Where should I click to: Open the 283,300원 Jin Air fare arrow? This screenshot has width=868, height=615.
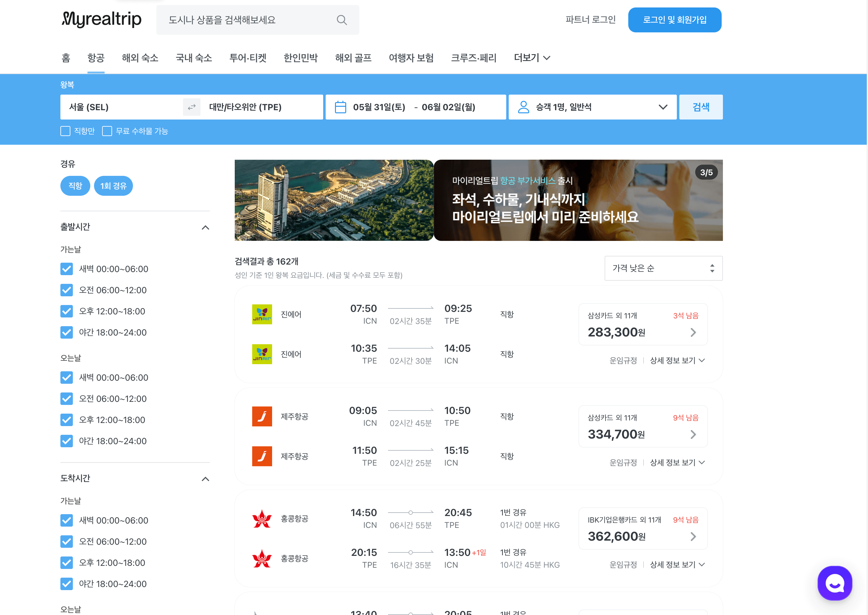pos(693,332)
